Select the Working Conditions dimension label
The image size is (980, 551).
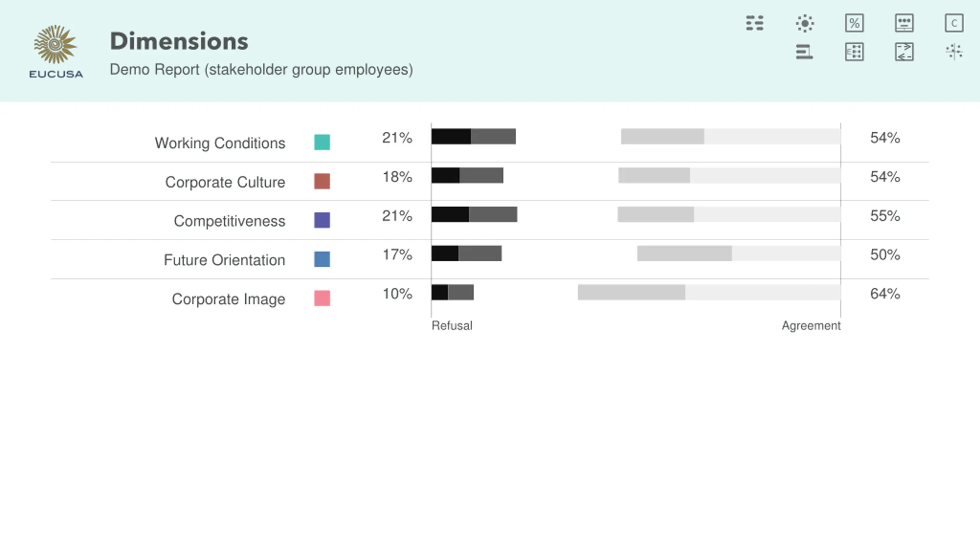click(220, 143)
